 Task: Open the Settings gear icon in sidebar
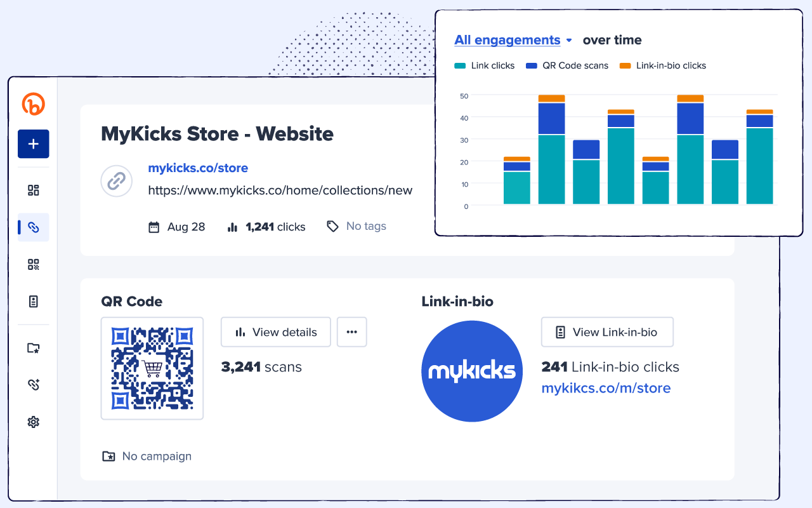34,422
